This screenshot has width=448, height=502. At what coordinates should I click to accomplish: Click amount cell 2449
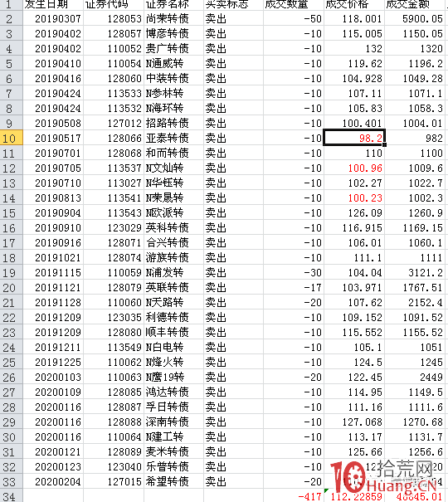coord(416,378)
